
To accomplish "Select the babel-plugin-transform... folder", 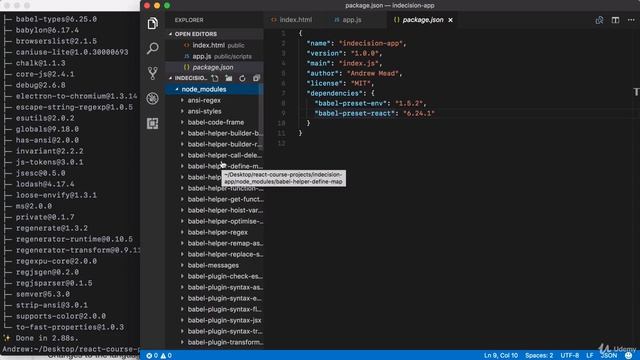I will [214, 342].
